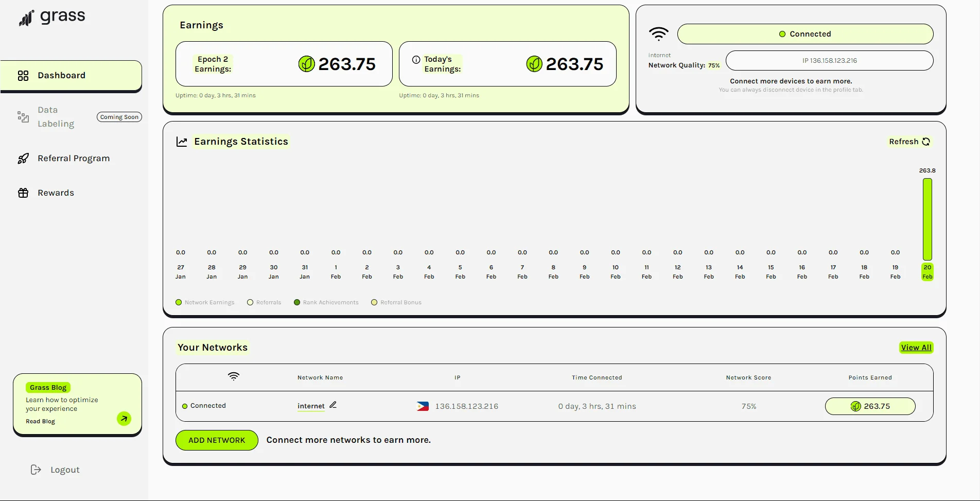Select the 20 Feb earnings bar
The image size is (980, 501).
(x=927, y=219)
